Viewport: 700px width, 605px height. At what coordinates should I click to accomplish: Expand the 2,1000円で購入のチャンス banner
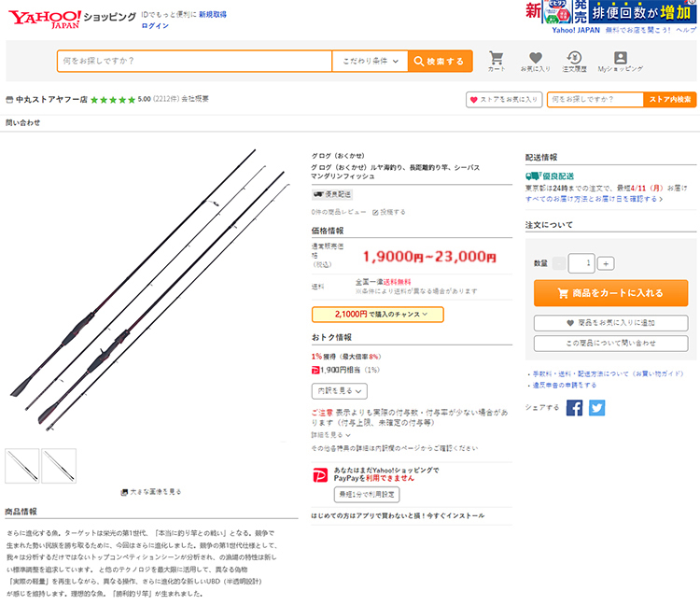(x=378, y=315)
